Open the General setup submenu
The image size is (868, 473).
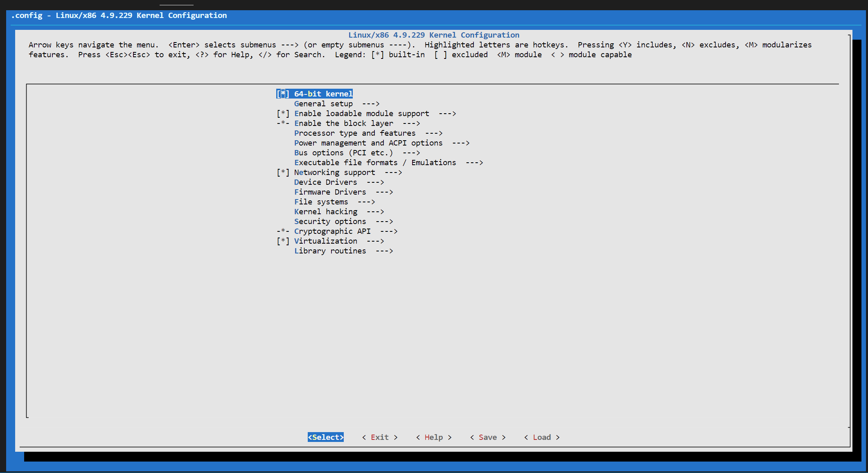pos(337,104)
